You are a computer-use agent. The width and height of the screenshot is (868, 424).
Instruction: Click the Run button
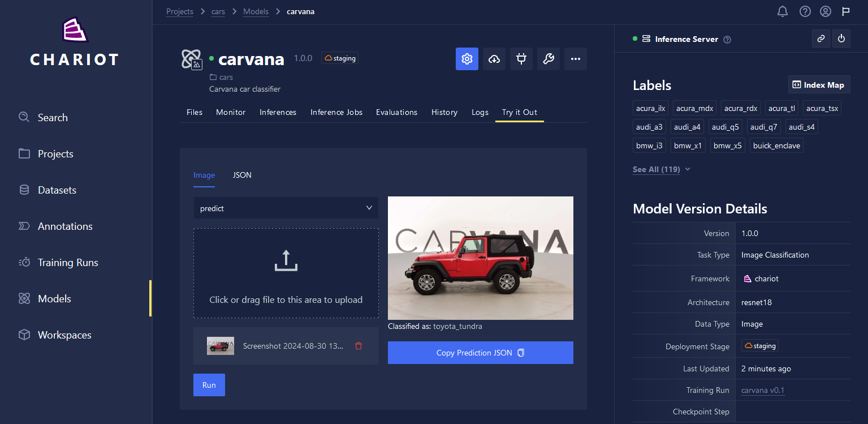point(209,385)
